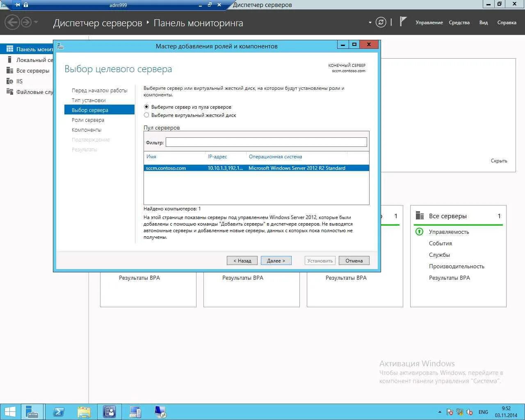Select 'Выберите сервер из пула серверов' radio button
The image size is (525, 420).
146,107
